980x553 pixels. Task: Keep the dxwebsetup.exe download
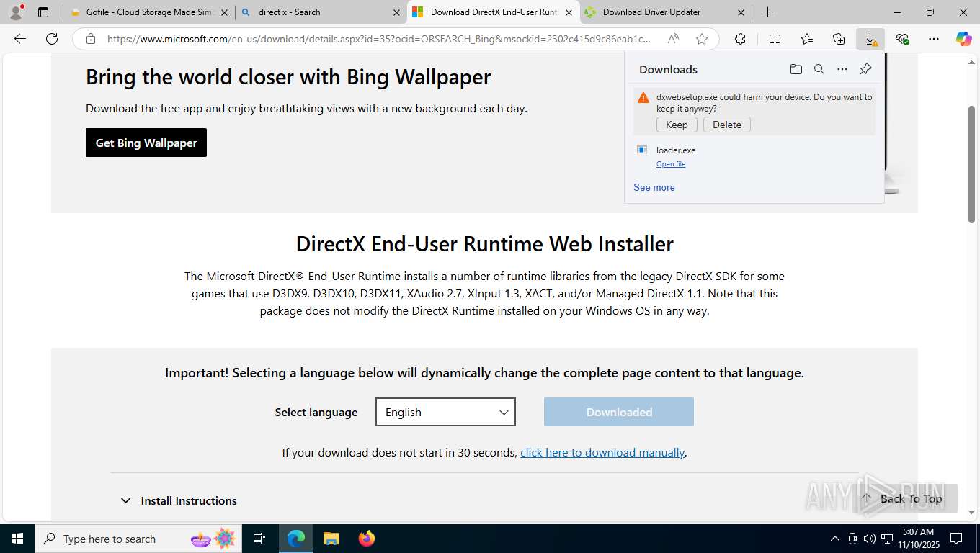pyautogui.click(x=677, y=125)
